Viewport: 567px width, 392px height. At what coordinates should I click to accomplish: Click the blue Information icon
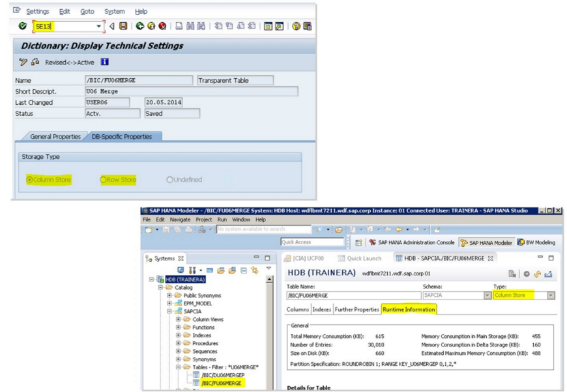(x=104, y=62)
